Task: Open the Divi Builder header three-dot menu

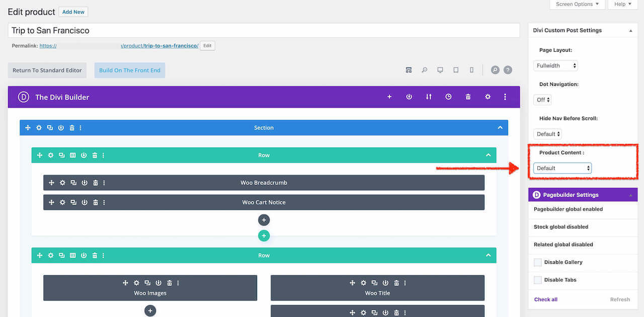Action: (x=505, y=97)
